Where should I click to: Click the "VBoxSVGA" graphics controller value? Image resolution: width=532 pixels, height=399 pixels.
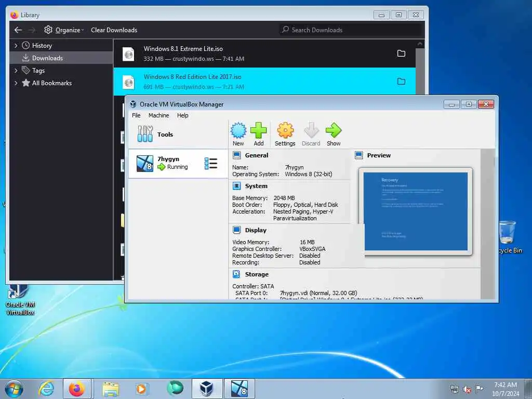(312, 249)
